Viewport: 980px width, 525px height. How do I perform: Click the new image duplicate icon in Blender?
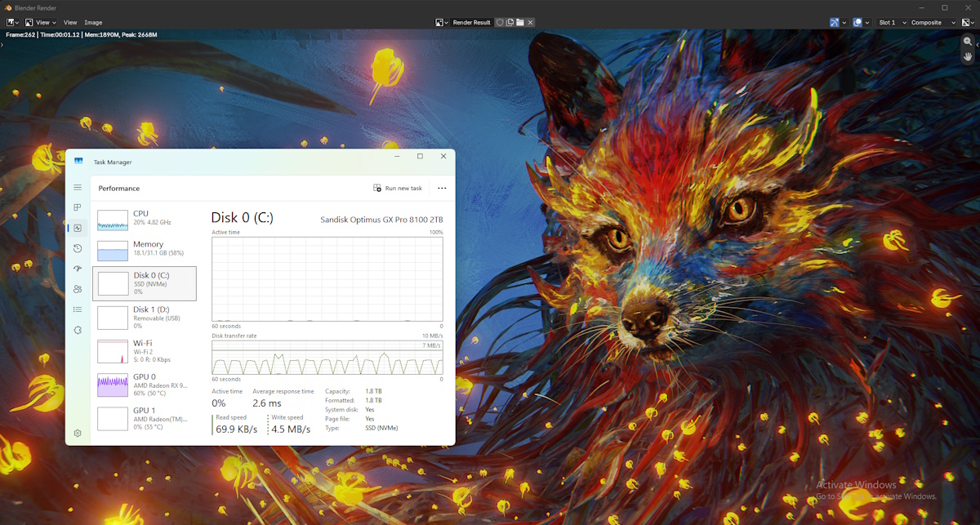(x=510, y=22)
